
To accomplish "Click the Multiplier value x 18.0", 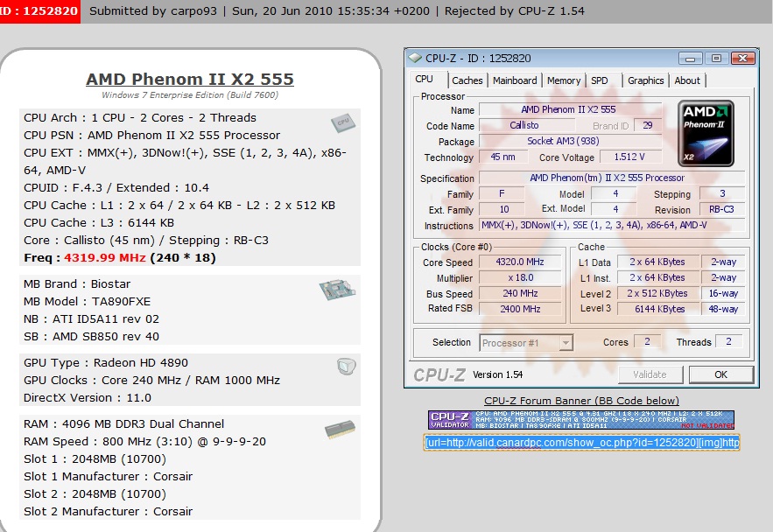I will pos(520,277).
